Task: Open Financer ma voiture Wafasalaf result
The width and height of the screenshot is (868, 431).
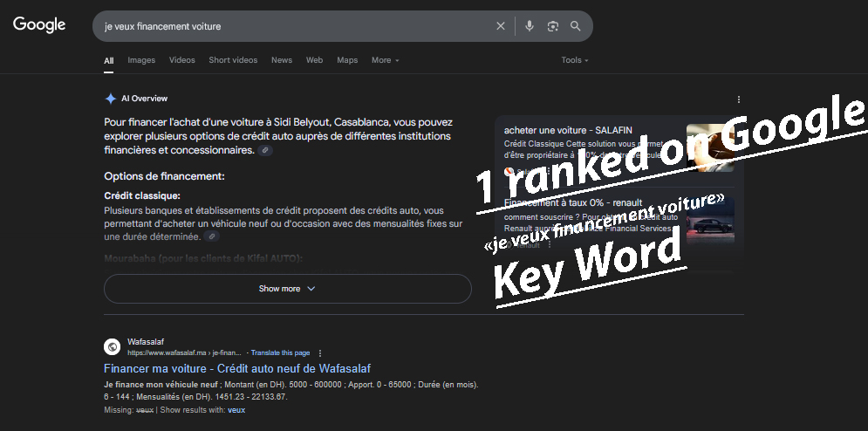Action: (237, 368)
